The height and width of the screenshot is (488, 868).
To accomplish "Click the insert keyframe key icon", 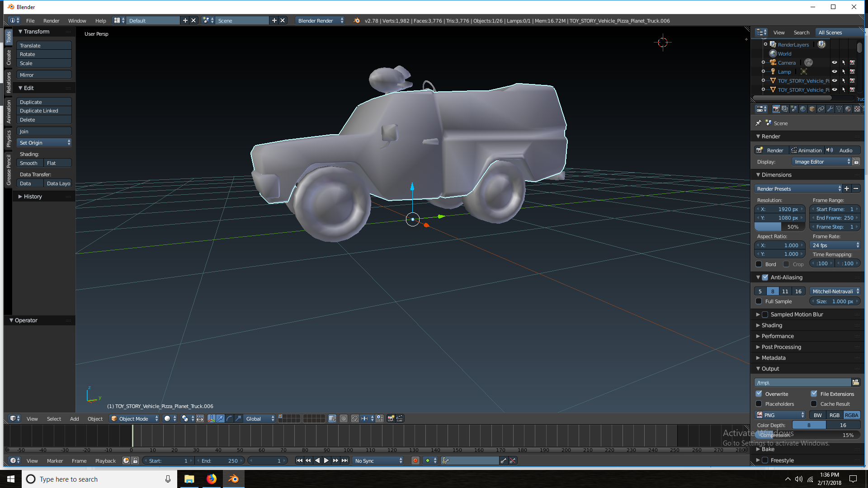I will coord(504,460).
